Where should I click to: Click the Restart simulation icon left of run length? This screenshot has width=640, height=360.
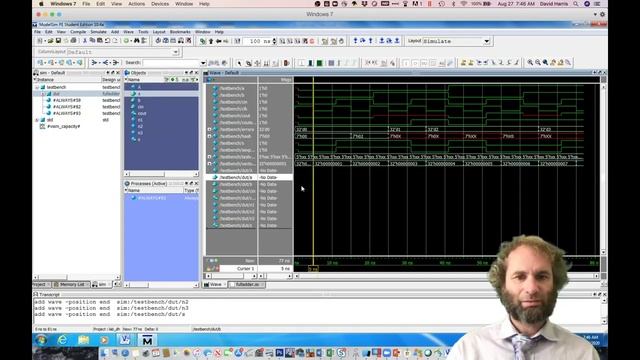(237, 41)
